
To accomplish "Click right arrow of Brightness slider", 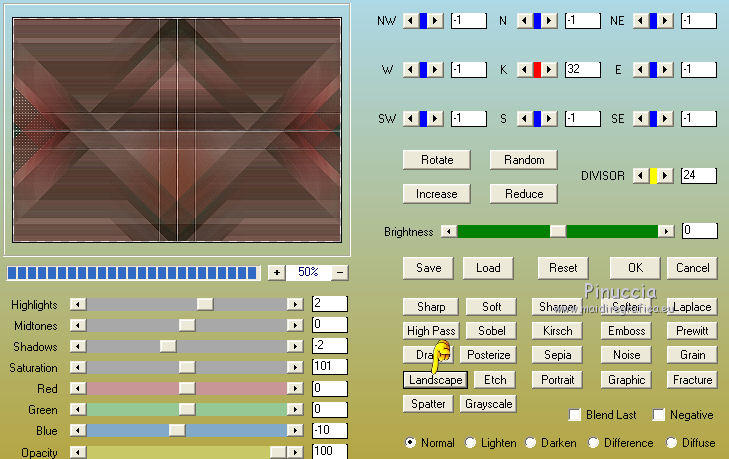I will point(665,231).
